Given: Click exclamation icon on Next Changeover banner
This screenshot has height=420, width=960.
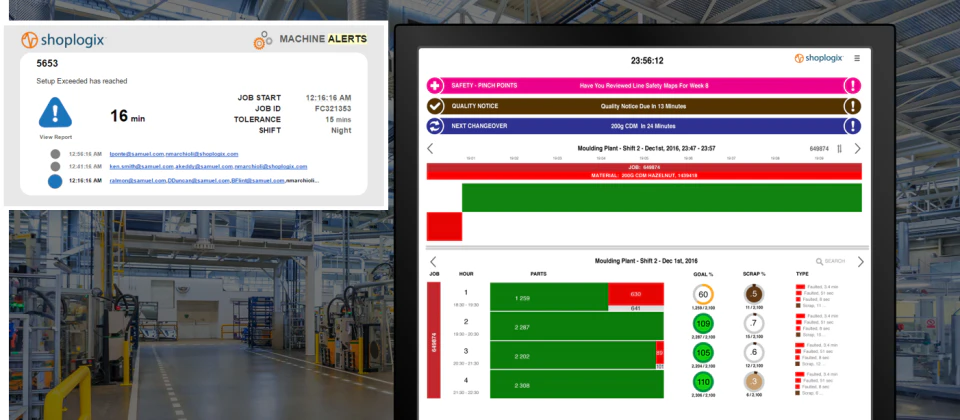Looking at the screenshot, I should click(852, 126).
